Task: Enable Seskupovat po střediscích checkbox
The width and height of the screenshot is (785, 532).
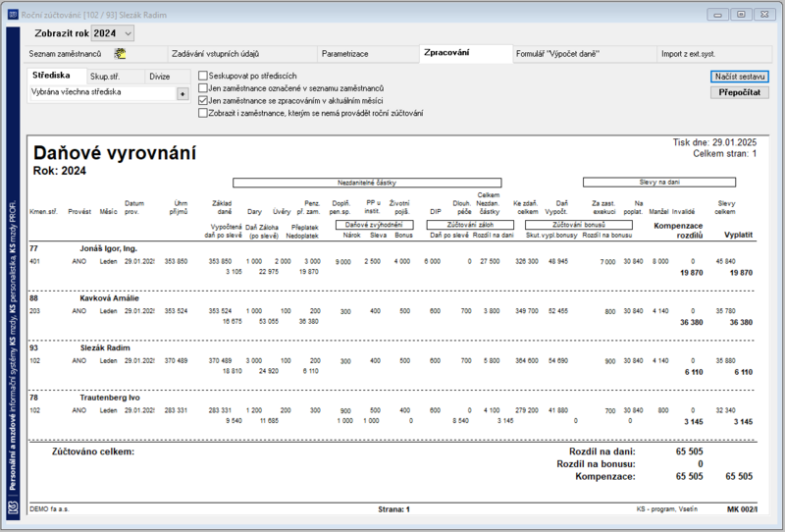Action: pos(203,76)
